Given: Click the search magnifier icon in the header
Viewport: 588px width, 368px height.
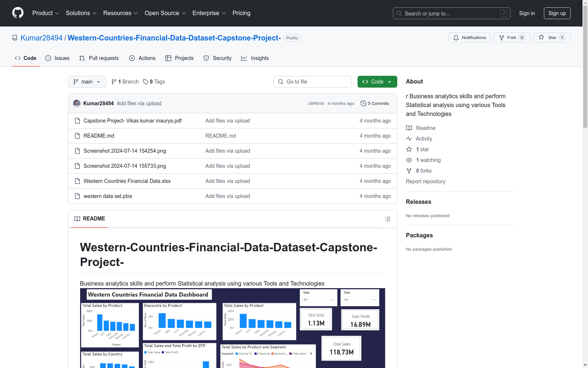Looking at the screenshot, I should 399,13.
